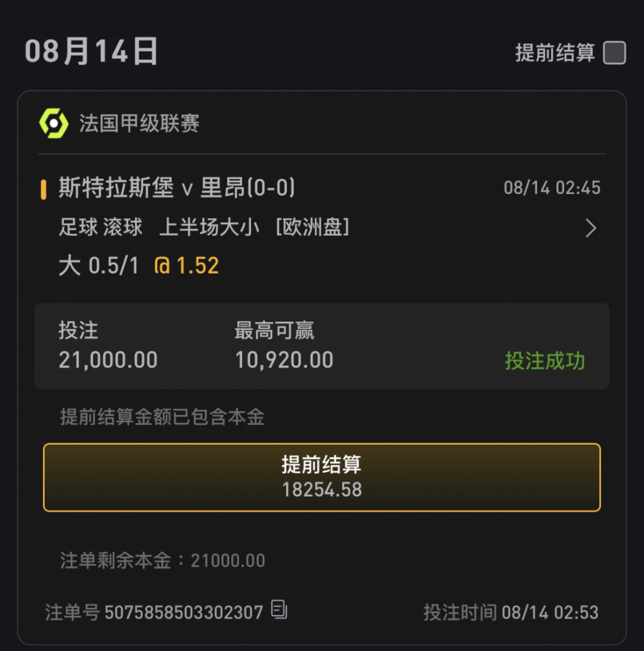This screenshot has width=644, height=651.
Task: Click the 最高可赢 amount 10,920.00
Action: pyautogui.click(x=284, y=360)
